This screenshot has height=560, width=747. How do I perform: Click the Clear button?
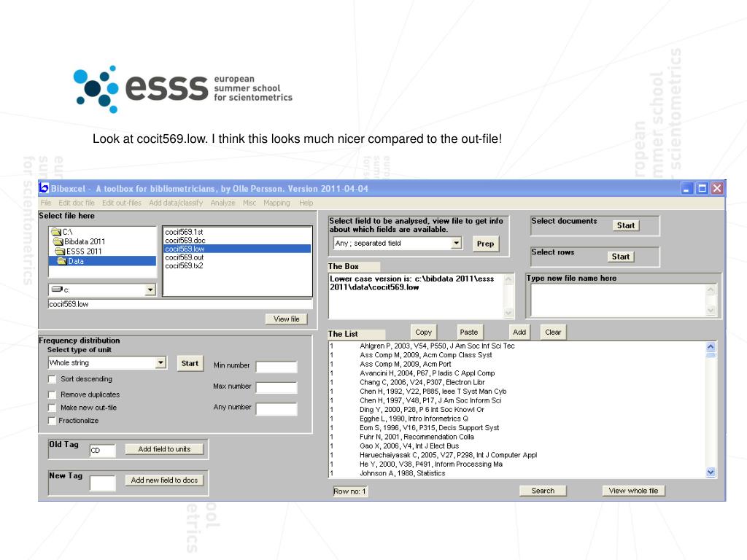click(x=553, y=332)
